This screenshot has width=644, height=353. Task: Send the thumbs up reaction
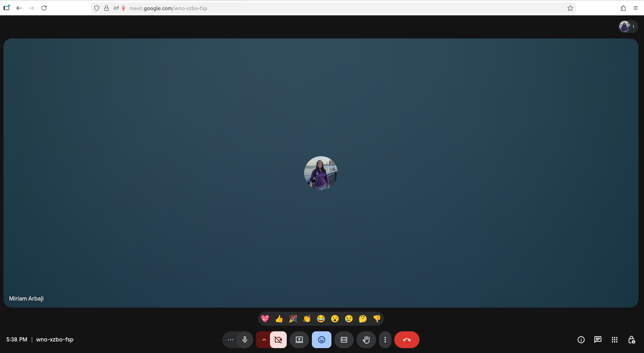279,319
